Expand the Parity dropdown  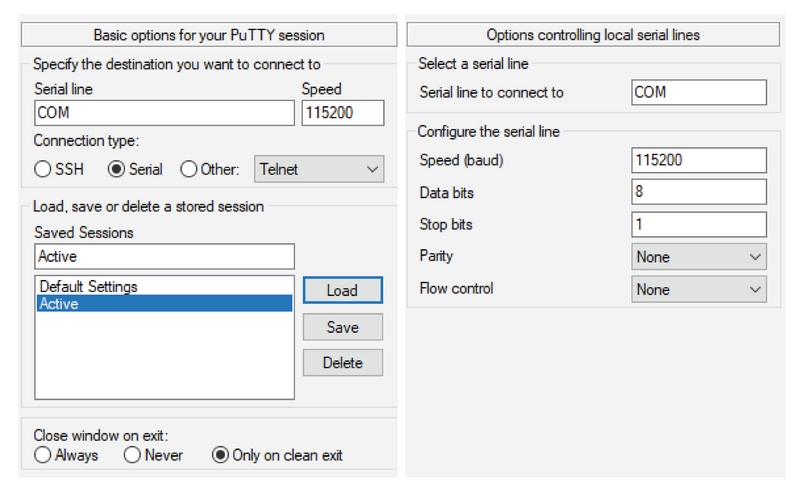[699, 257]
